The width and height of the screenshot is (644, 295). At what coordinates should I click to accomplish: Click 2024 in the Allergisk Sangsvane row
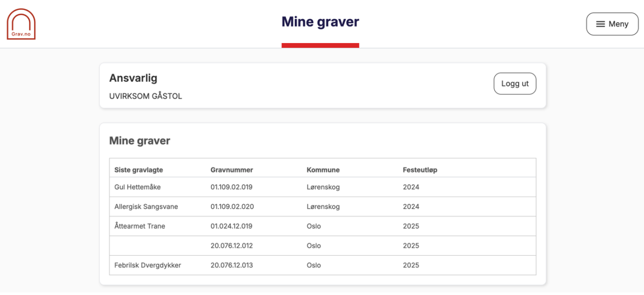tap(411, 207)
